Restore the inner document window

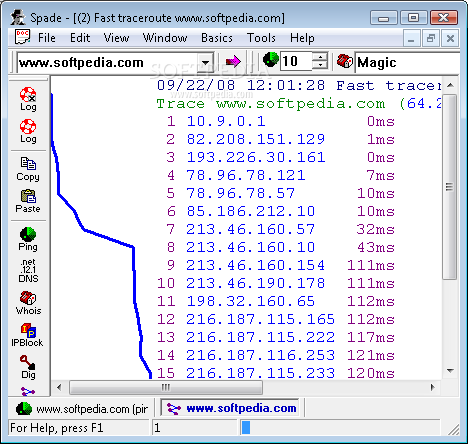431,39
